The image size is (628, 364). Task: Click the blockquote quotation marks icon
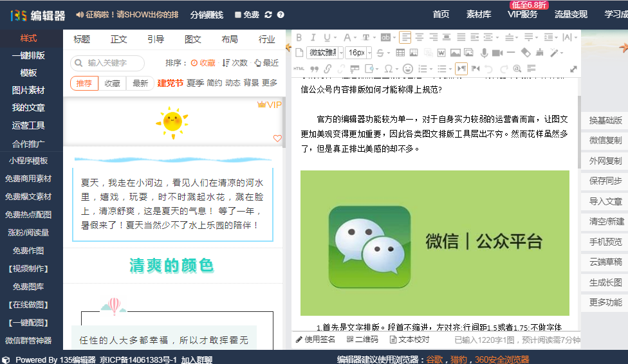click(x=313, y=68)
